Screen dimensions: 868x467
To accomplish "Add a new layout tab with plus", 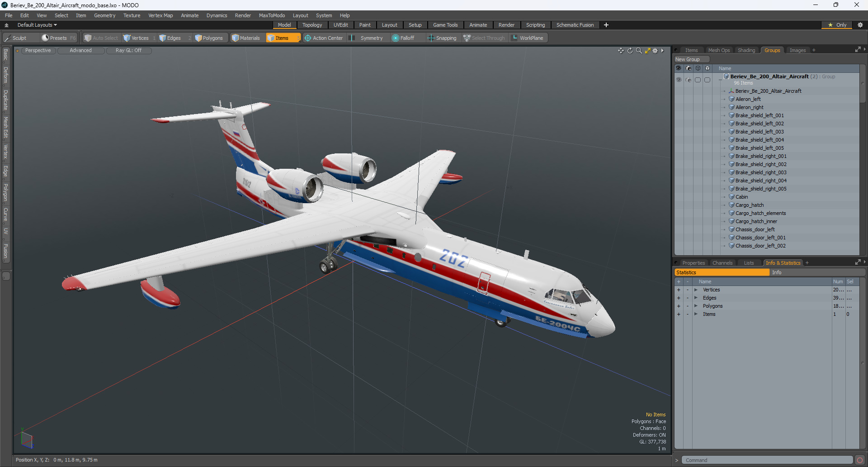I will [x=606, y=25].
